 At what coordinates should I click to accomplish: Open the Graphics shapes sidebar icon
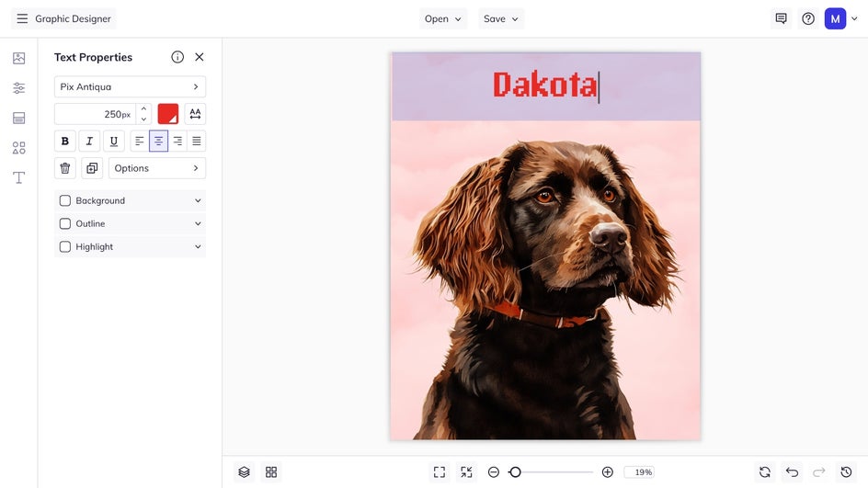coord(18,148)
